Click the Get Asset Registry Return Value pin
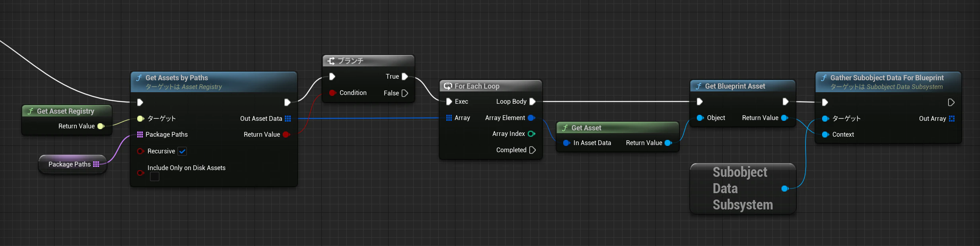The height and width of the screenshot is (246, 980). [x=101, y=126]
